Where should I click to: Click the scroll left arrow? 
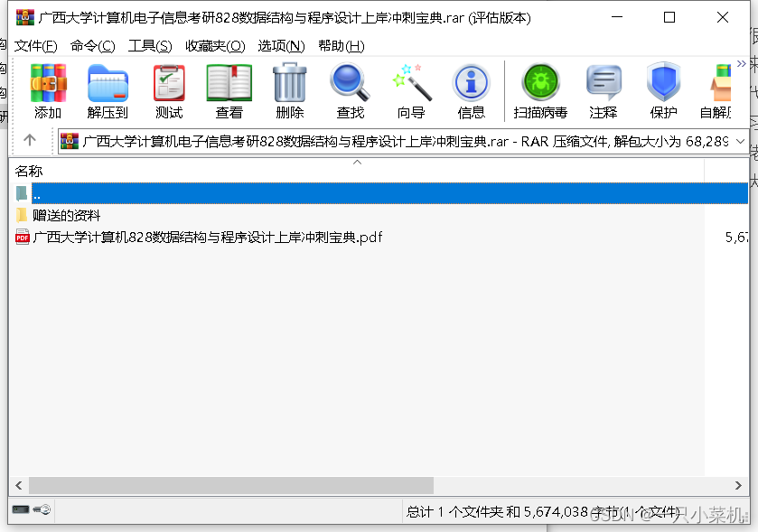click(x=19, y=485)
